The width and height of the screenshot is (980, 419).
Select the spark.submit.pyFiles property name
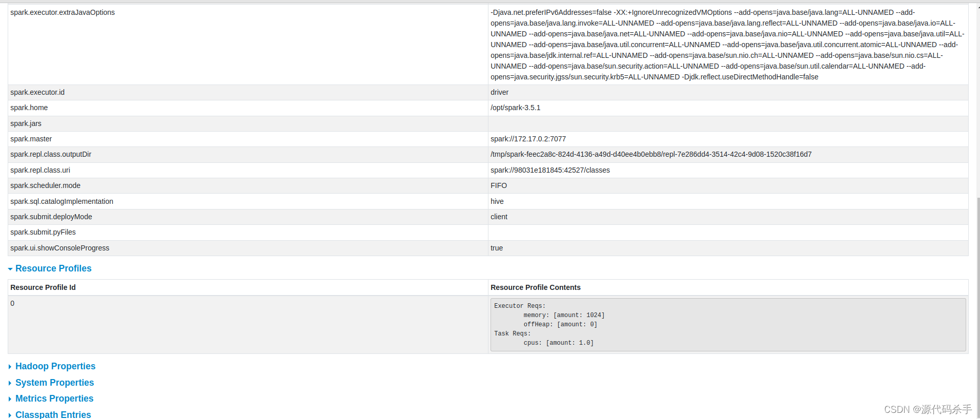click(x=43, y=232)
